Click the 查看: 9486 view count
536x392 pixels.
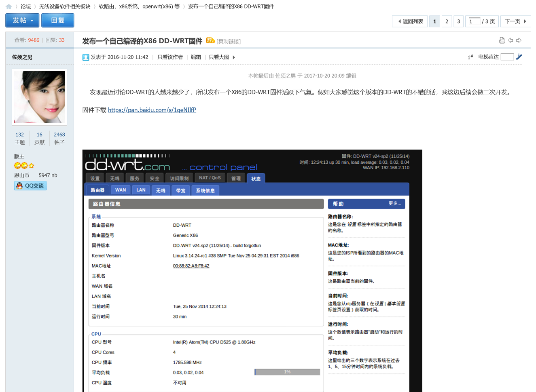click(27, 40)
